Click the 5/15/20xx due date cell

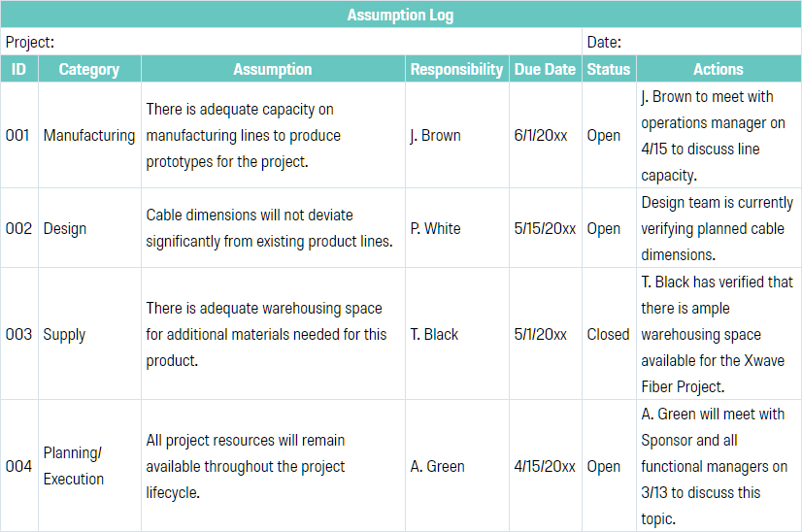(546, 228)
